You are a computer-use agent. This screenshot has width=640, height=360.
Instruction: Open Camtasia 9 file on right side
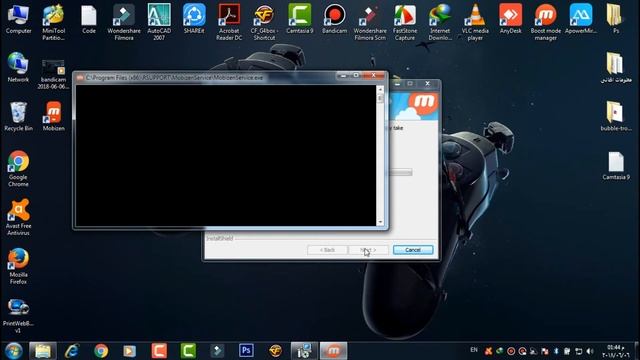(x=616, y=166)
